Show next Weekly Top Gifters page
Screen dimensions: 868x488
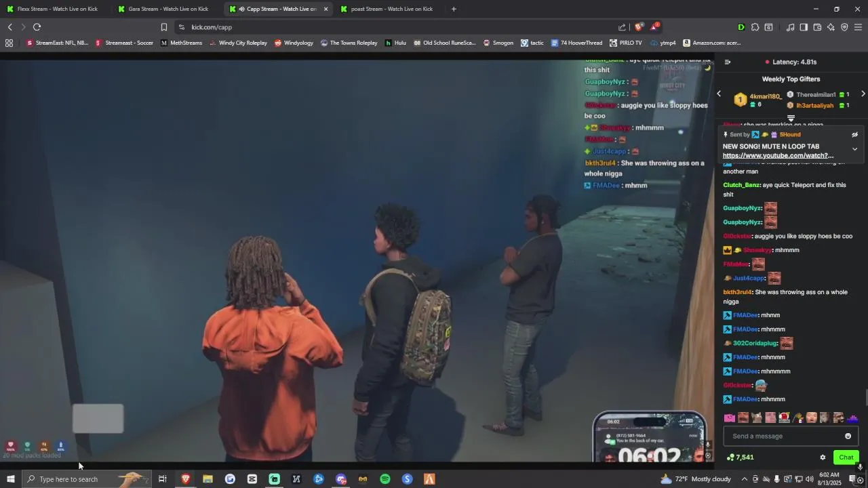point(863,94)
